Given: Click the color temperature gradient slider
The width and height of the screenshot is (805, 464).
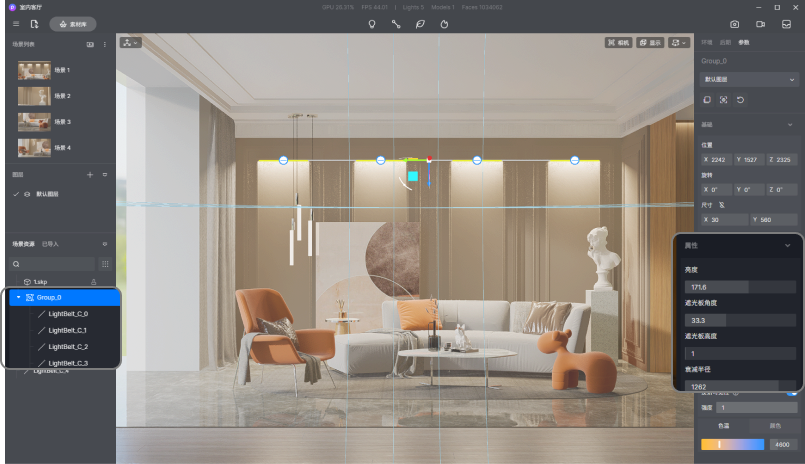Looking at the screenshot, I should click(x=732, y=444).
